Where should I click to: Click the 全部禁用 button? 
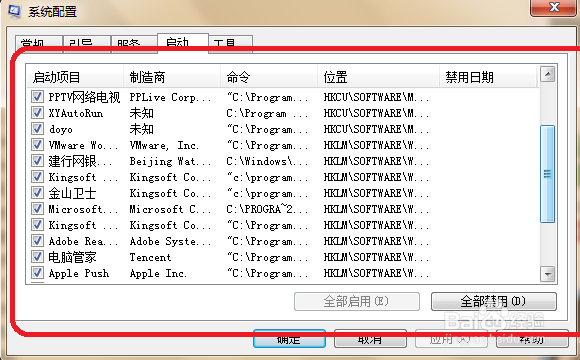click(x=493, y=301)
